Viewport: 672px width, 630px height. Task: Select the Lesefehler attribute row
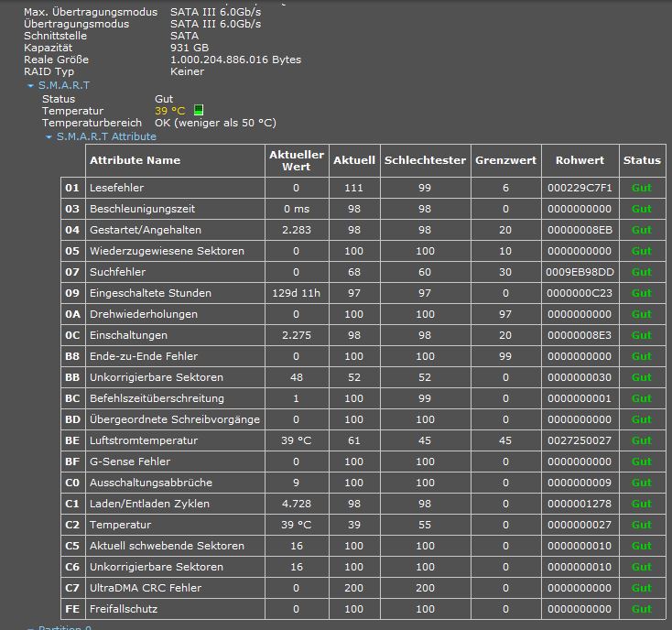click(363, 188)
